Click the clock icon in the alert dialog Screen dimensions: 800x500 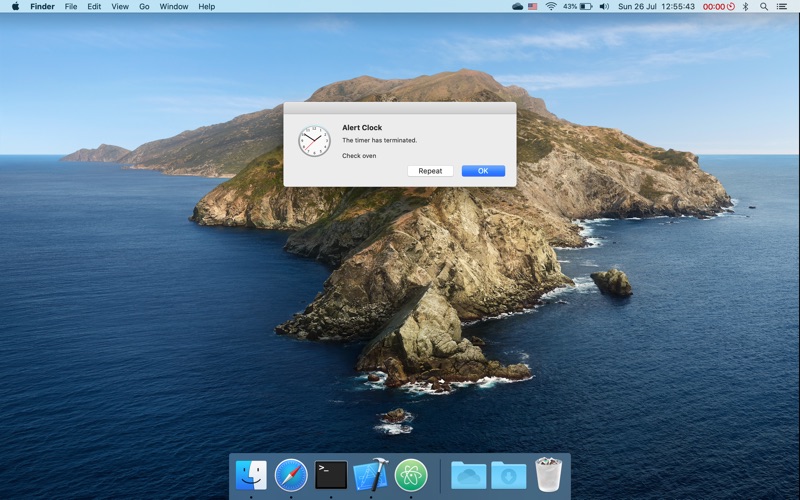(x=314, y=141)
